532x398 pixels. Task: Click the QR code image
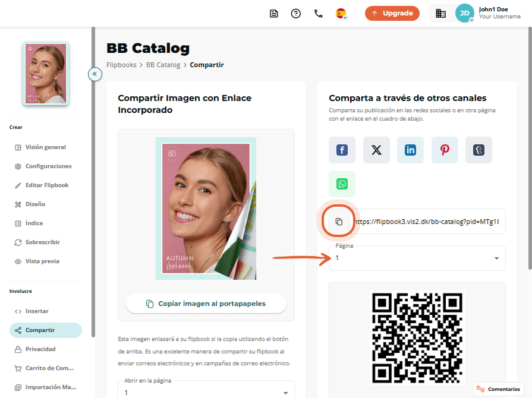tap(417, 338)
